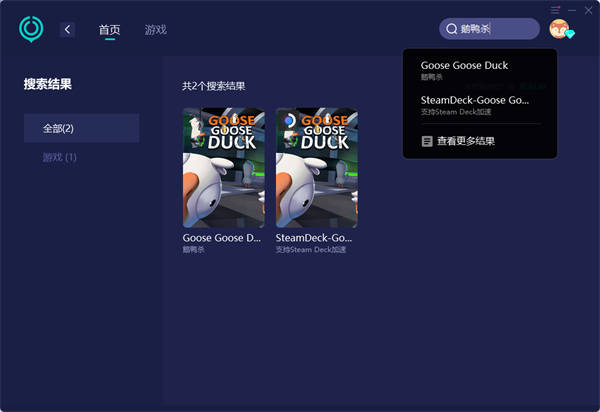
Task: Click the search magnifier icon
Action: point(452,29)
